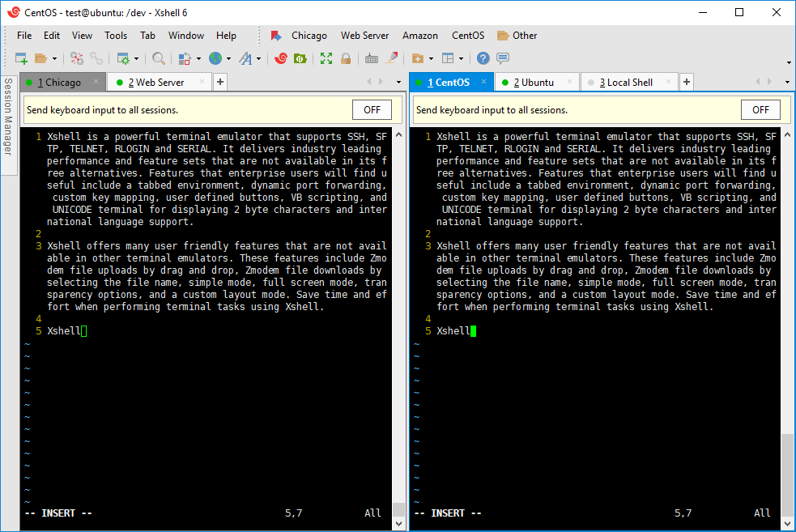This screenshot has height=532, width=796.
Task: Click the Disconnect toolbar icon
Action: tap(77, 58)
